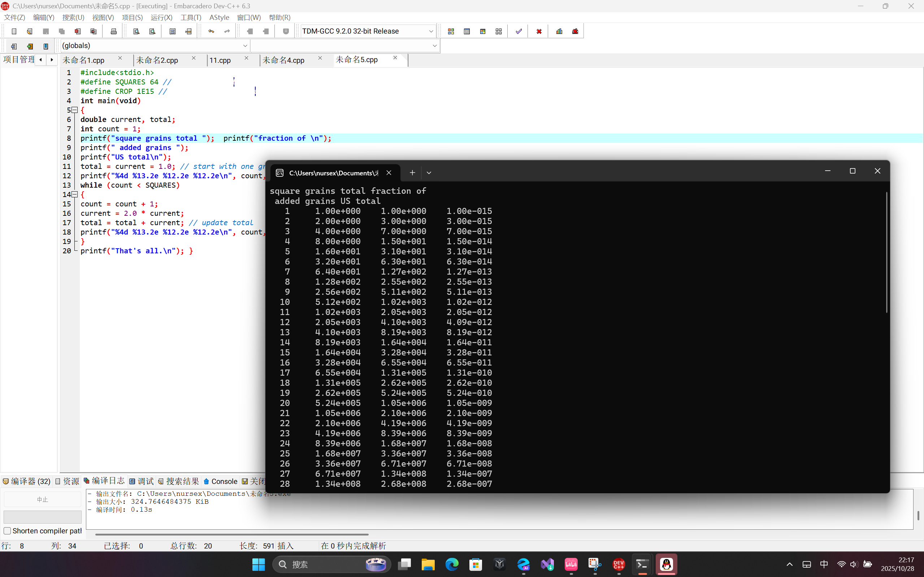Click the Find magnifier toolbar icon
Image resolution: width=924 pixels, height=577 pixels.
[x=136, y=31]
